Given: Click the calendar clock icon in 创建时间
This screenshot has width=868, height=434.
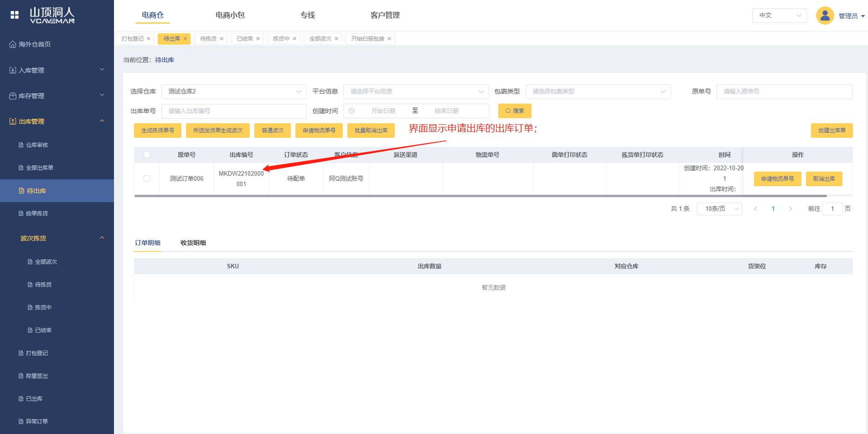Looking at the screenshot, I should 352,111.
